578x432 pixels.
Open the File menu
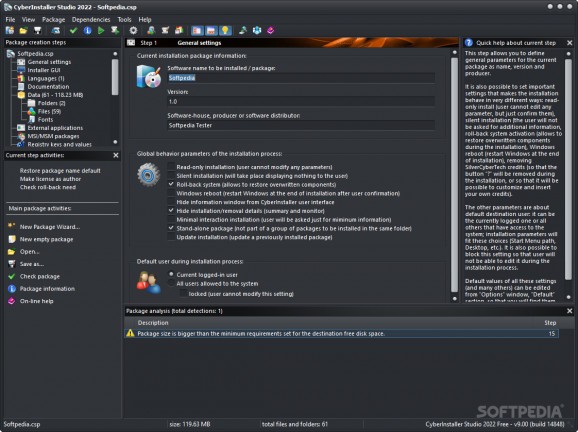click(10, 20)
